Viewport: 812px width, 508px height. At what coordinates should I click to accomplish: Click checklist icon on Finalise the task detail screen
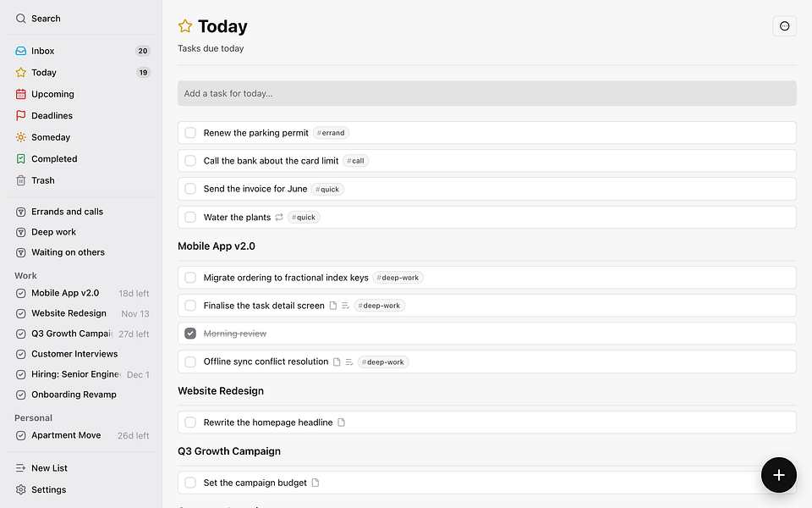point(345,306)
